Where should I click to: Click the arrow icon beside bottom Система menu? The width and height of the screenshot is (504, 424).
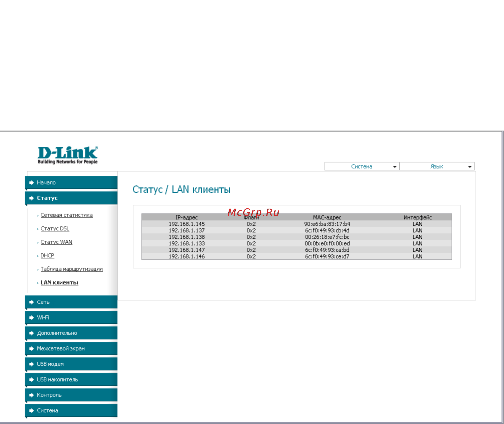[32, 410]
